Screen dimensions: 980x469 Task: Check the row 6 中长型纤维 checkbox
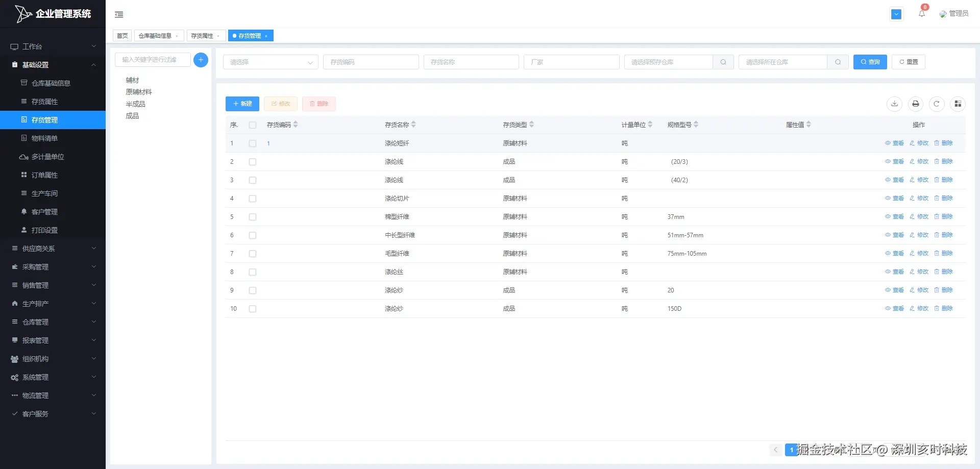point(253,235)
